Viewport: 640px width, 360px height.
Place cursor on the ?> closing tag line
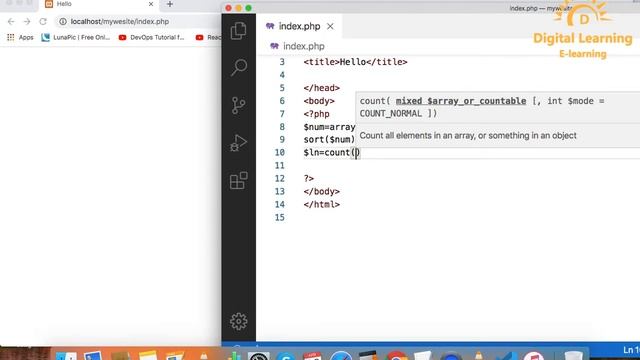tap(309, 178)
